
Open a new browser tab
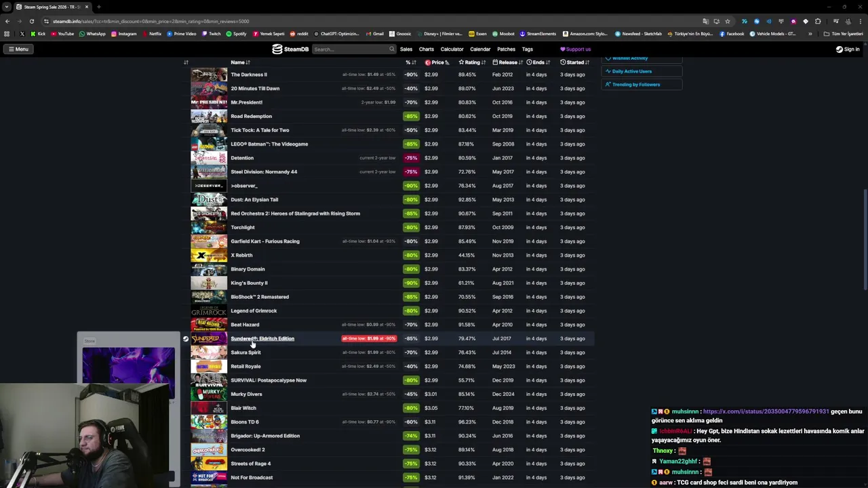coord(98,7)
